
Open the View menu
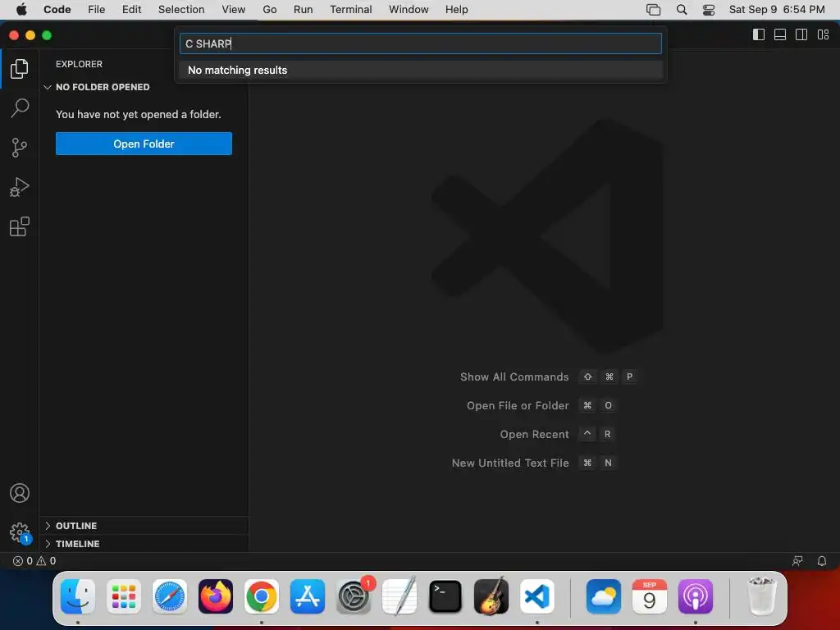click(234, 10)
